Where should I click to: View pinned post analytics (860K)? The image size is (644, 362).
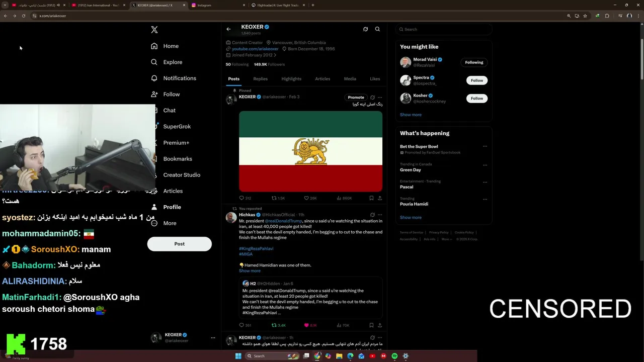click(x=344, y=198)
